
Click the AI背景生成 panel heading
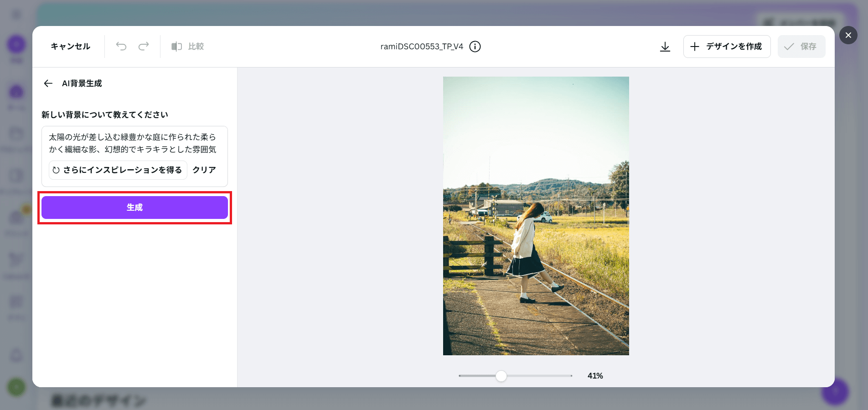click(82, 83)
